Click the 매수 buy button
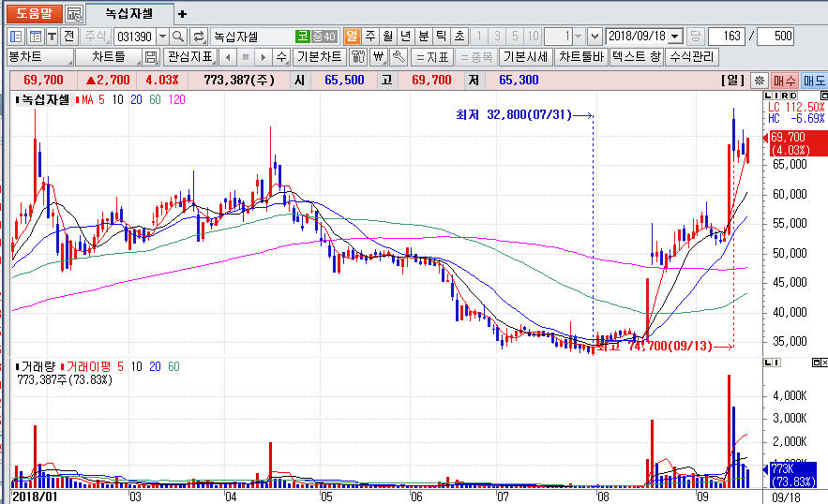Screen dimensions: 828x504 click(x=785, y=81)
